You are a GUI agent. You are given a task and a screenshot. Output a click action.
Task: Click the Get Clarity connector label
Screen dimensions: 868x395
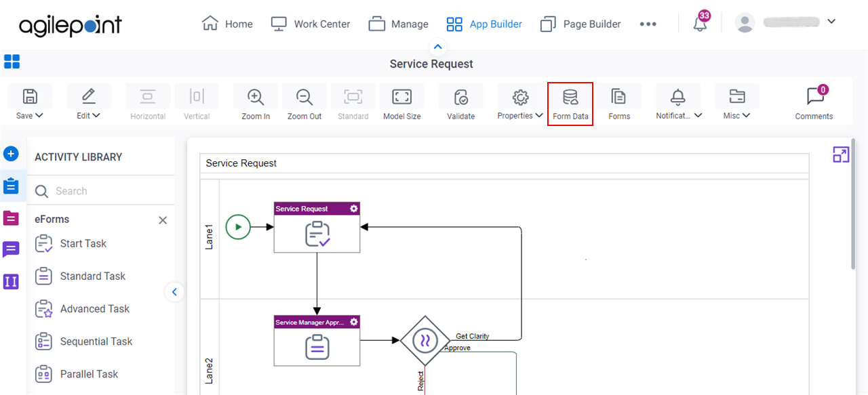[472, 336]
